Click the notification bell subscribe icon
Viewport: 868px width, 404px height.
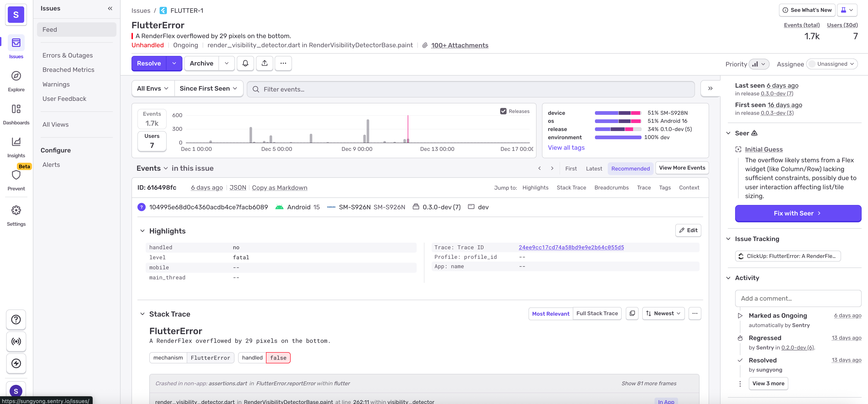point(245,63)
